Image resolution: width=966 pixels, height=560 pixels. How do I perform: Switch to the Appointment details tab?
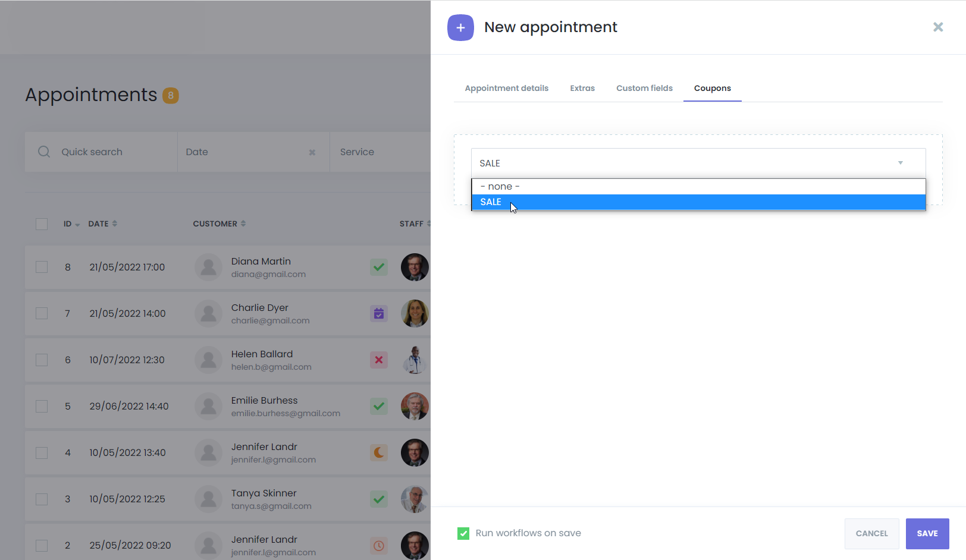(x=506, y=88)
